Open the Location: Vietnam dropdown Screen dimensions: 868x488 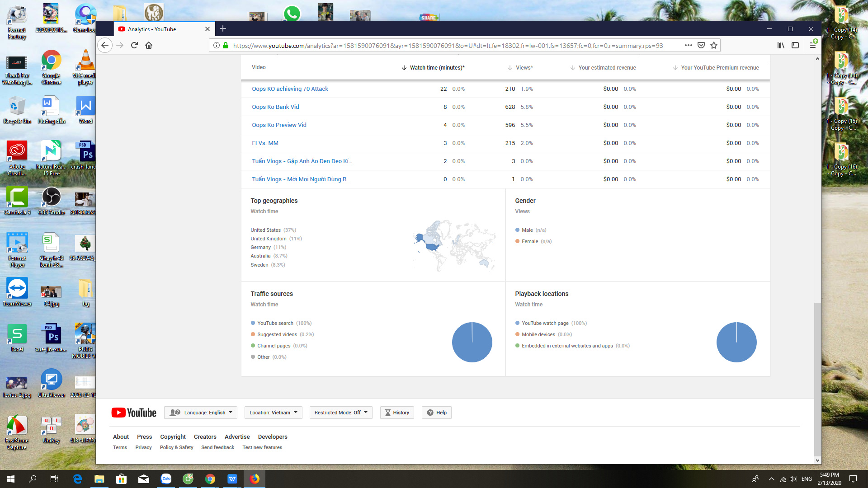[273, 413]
